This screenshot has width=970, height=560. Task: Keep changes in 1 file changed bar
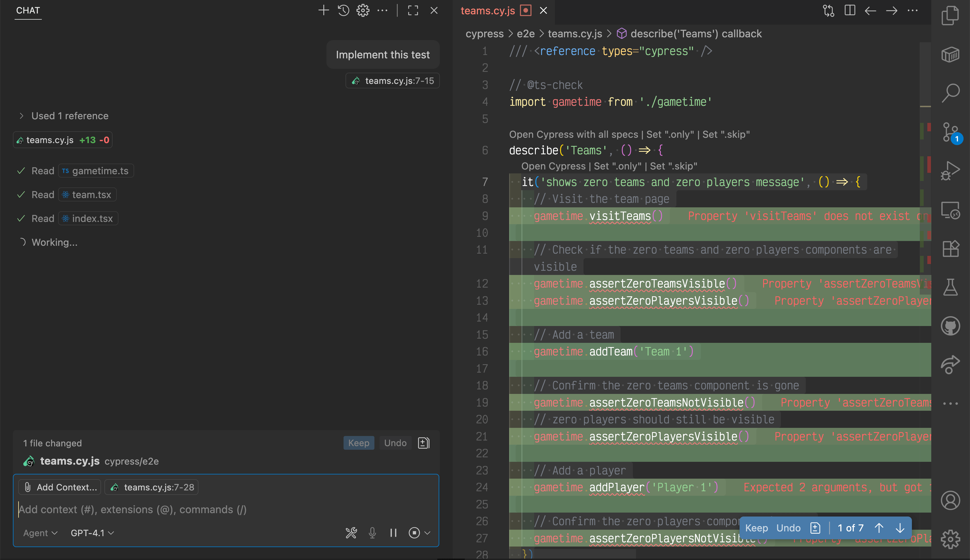(x=359, y=443)
